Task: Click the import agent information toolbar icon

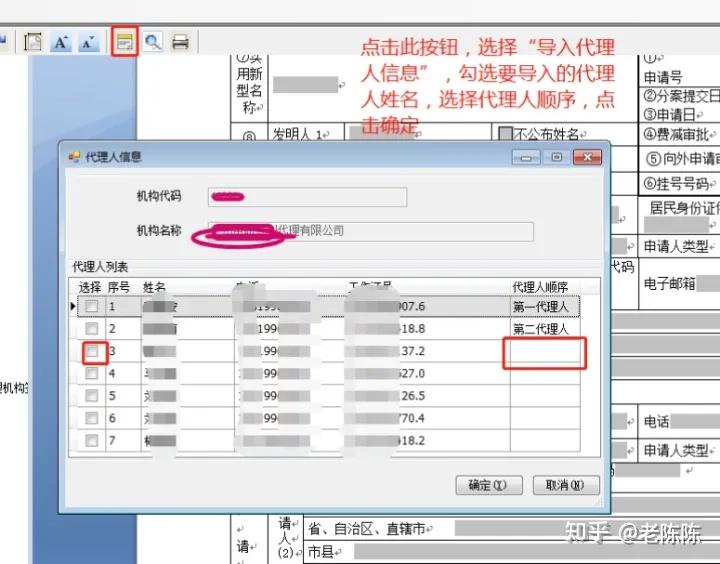Action: pyautogui.click(x=125, y=42)
